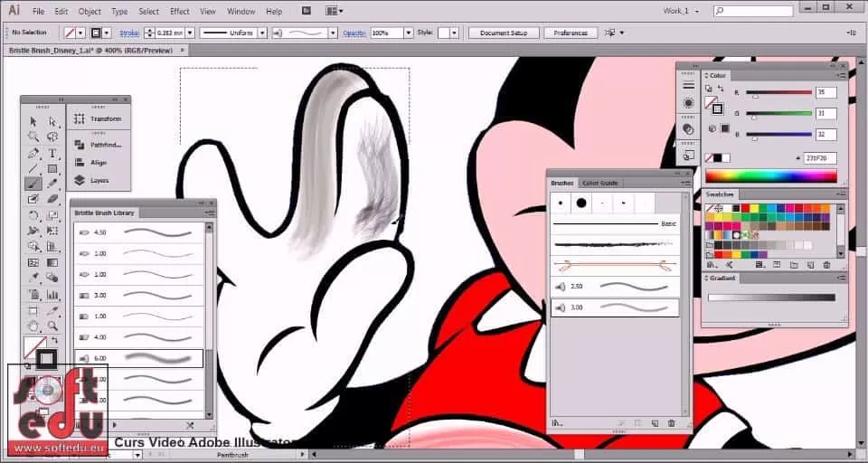Open the Arrange Documents dropdown

335,11
